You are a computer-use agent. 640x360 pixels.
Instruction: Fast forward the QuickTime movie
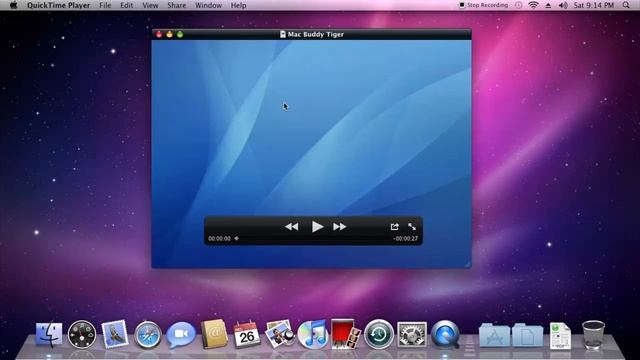coord(340,227)
